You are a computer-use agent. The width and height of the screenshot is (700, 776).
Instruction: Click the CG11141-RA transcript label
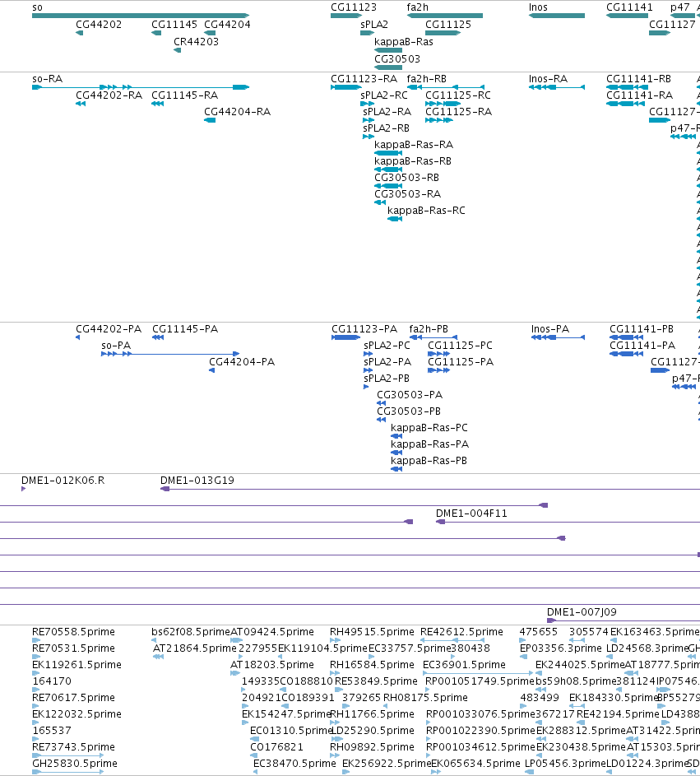(x=640, y=95)
